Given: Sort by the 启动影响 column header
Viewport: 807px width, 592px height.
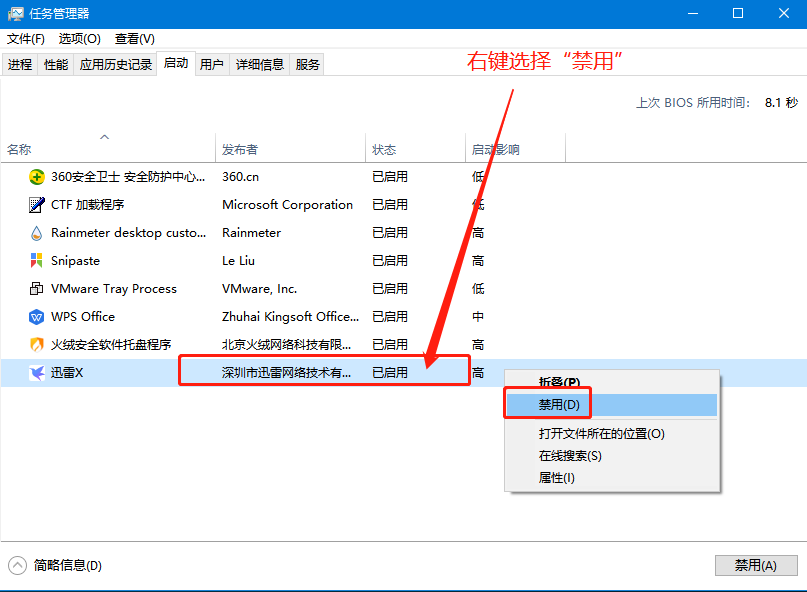Looking at the screenshot, I should pyautogui.click(x=516, y=149).
